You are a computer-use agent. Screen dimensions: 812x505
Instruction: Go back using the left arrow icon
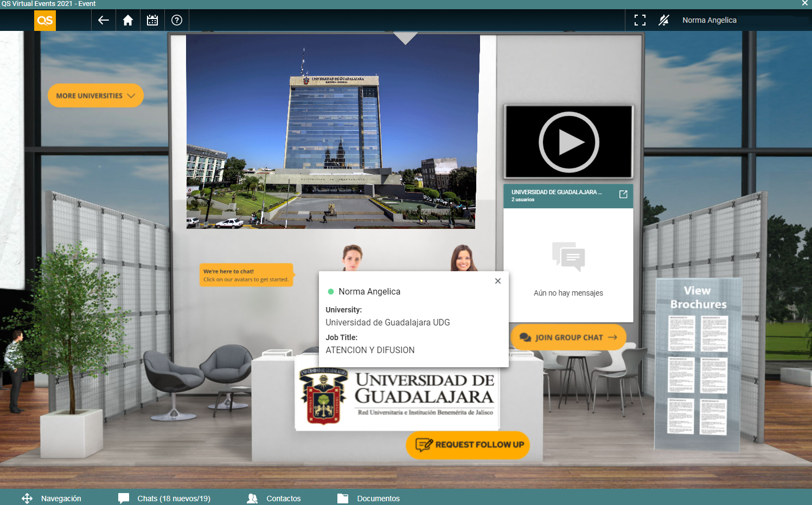click(x=104, y=21)
